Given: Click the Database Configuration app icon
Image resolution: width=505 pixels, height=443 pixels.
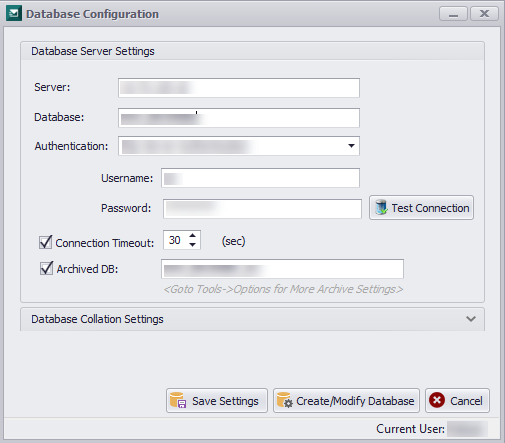Looking at the screenshot, I should [14, 13].
